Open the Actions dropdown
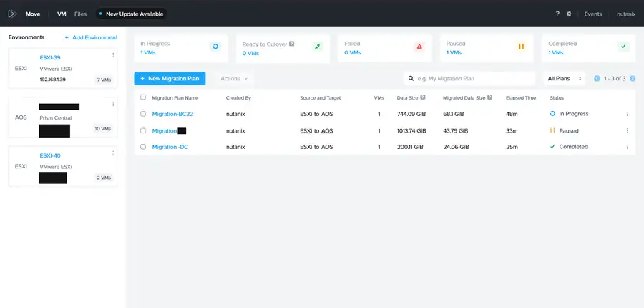The image size is (644, 308). coord(234,78)
